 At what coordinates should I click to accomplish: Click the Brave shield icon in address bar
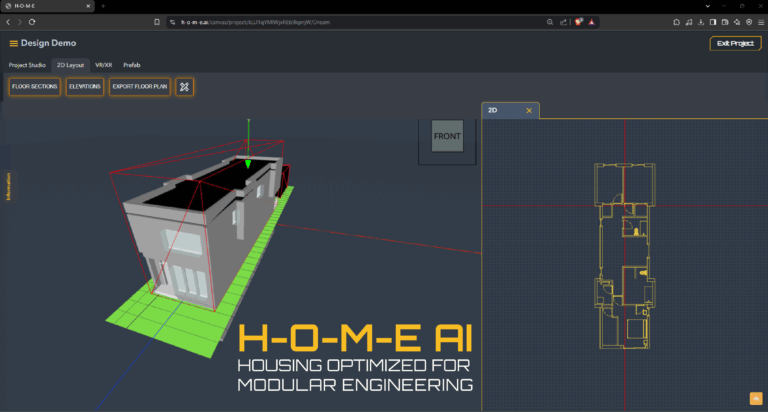[580, 21]
